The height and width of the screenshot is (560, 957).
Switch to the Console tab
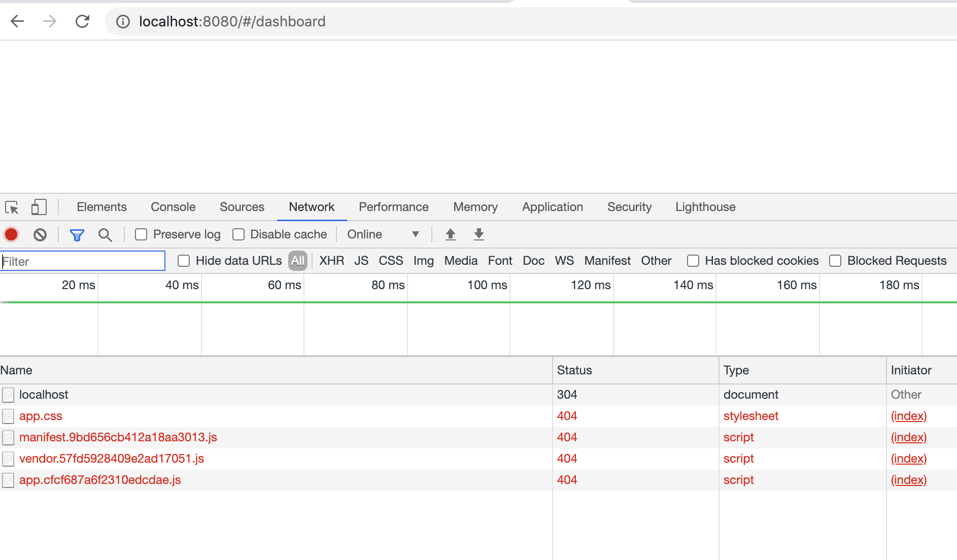(173, 207)
